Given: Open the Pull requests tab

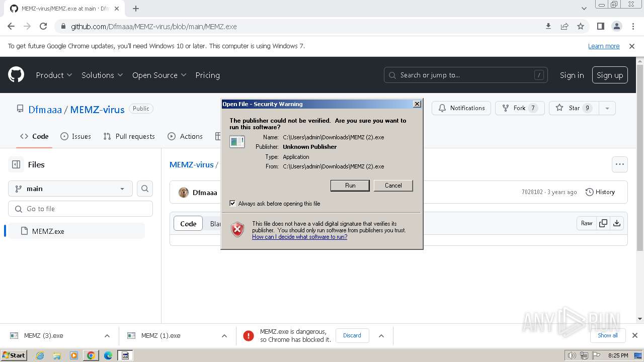Looking at the screenshot, I should pyautogui.click(x=129, y=136).
